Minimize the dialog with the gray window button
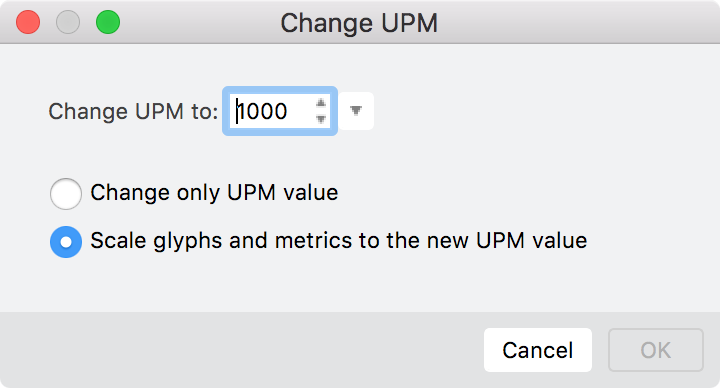This screenshot has width=720, height=388. pyautogui.click(x=68, y=22)
